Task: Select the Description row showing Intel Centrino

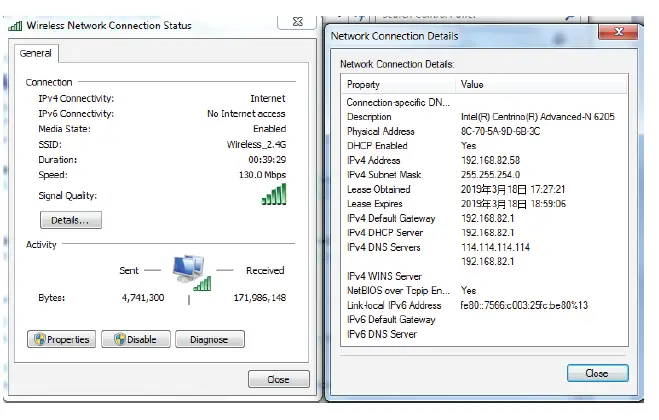Action: [x=484, y=117]
